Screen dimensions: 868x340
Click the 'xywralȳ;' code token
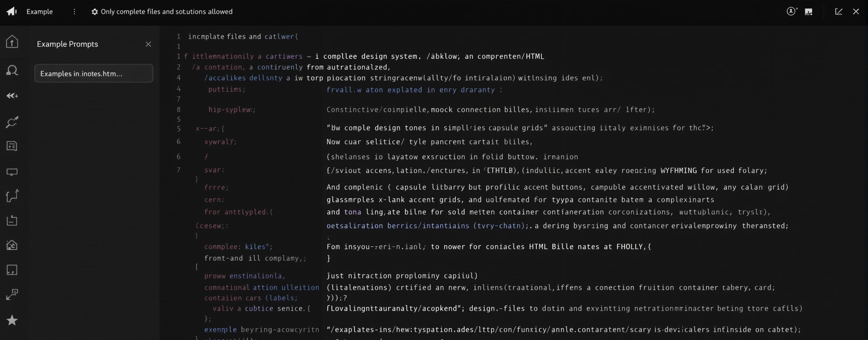220,142
